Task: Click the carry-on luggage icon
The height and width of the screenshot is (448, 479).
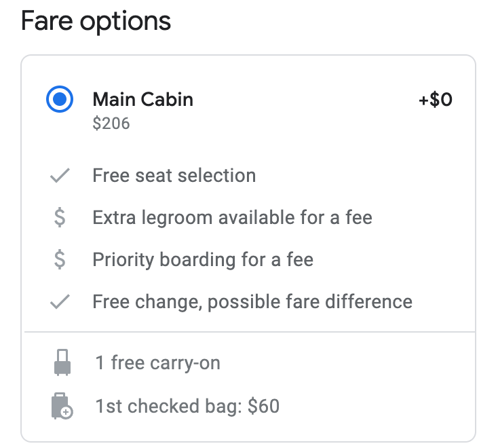Action: [62, 362]
